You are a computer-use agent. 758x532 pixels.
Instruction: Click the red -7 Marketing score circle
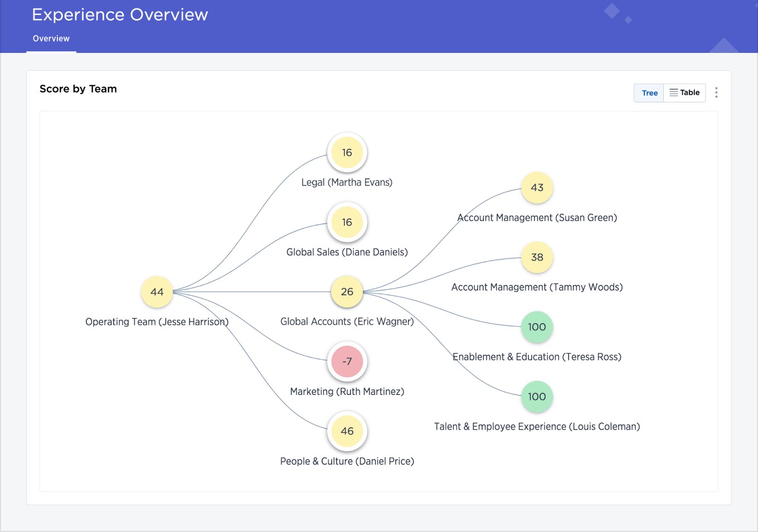tap(347, 361)
